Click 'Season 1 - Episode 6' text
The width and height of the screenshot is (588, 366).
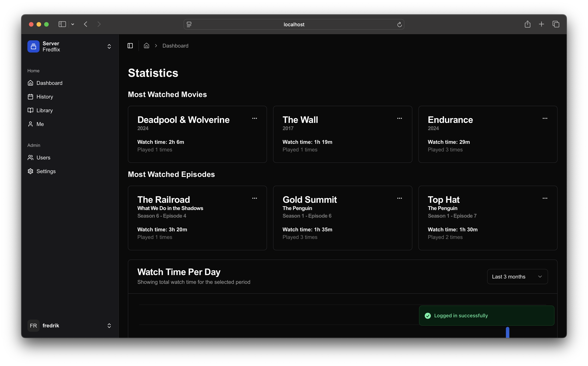click(307, 216)
